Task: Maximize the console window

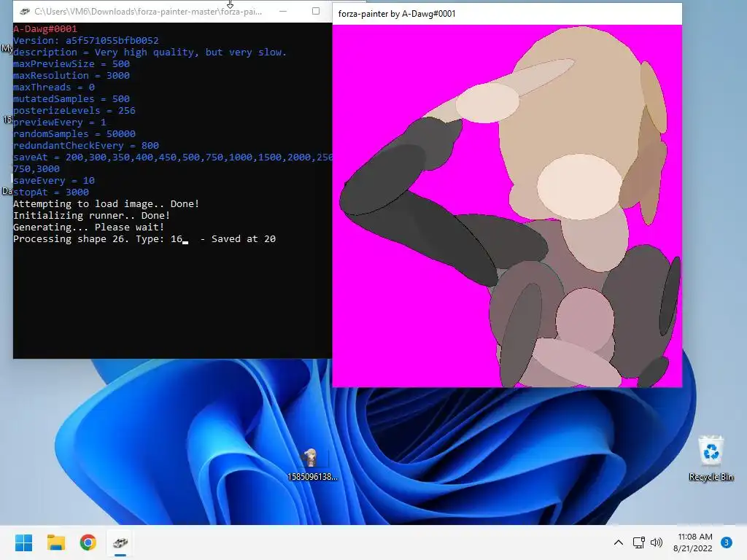Action: click(315, 12)
